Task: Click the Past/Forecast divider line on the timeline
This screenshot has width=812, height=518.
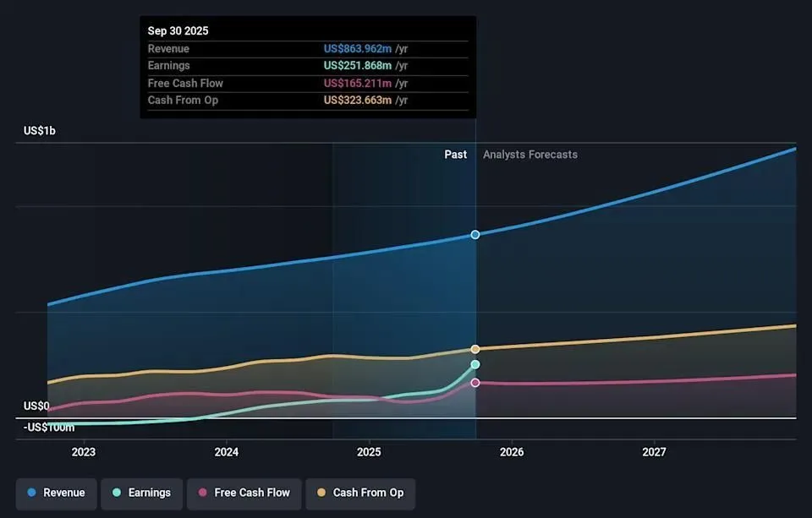Action: (x=475, y=279)
